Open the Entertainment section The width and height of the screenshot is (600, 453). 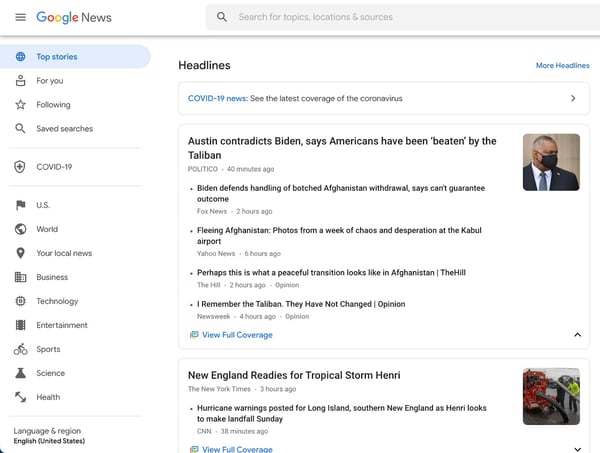[61, 325]
